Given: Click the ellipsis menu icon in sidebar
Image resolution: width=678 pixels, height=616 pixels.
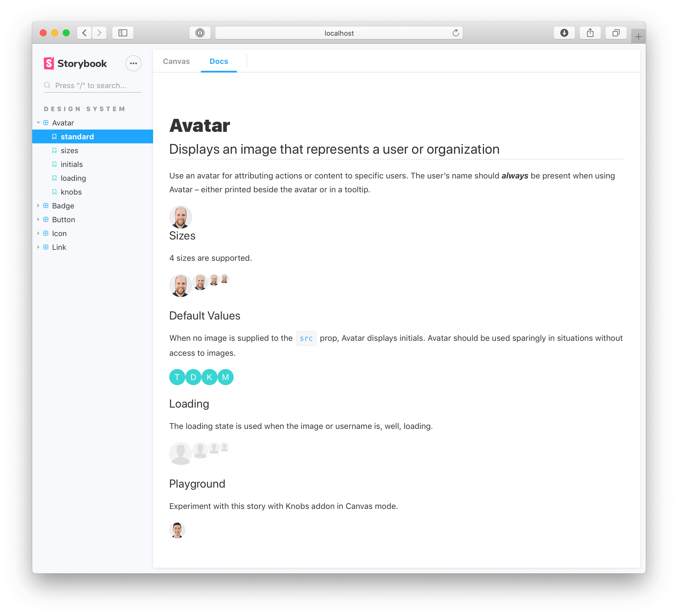Looking at the screenshot, I should pyautogui.click(x=133, y=63).
